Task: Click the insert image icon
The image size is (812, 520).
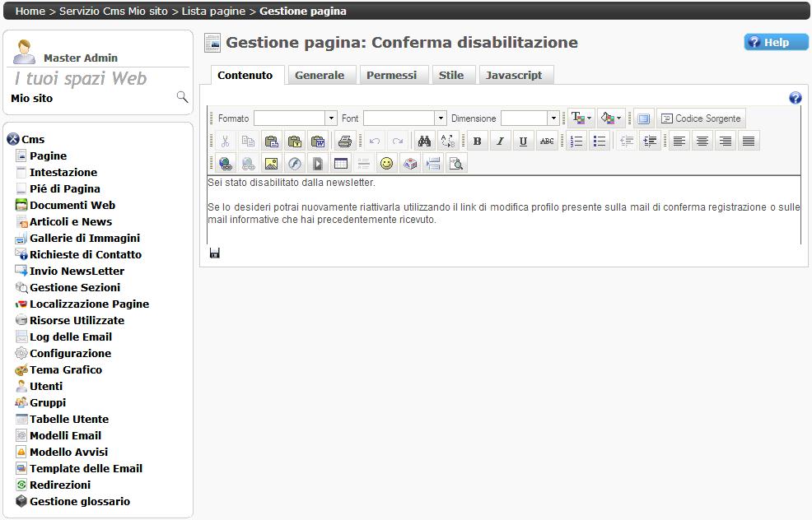Action: coord(271,164)
